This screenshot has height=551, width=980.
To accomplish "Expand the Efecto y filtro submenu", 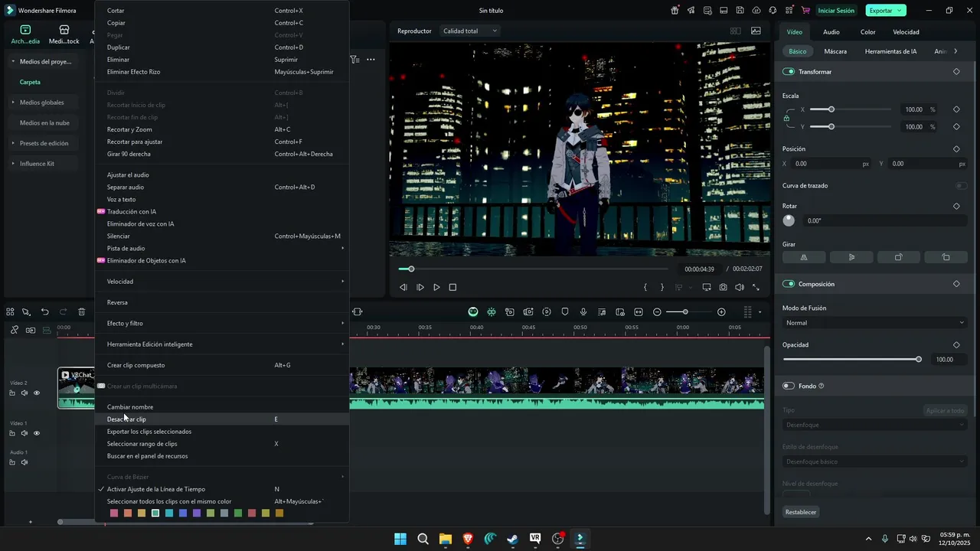I will click(221, 324).
